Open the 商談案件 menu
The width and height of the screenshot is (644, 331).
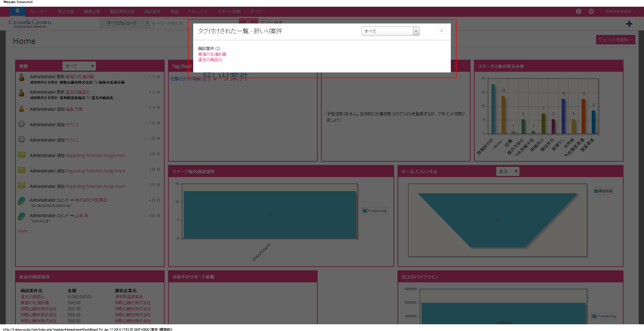pos(152,12)
